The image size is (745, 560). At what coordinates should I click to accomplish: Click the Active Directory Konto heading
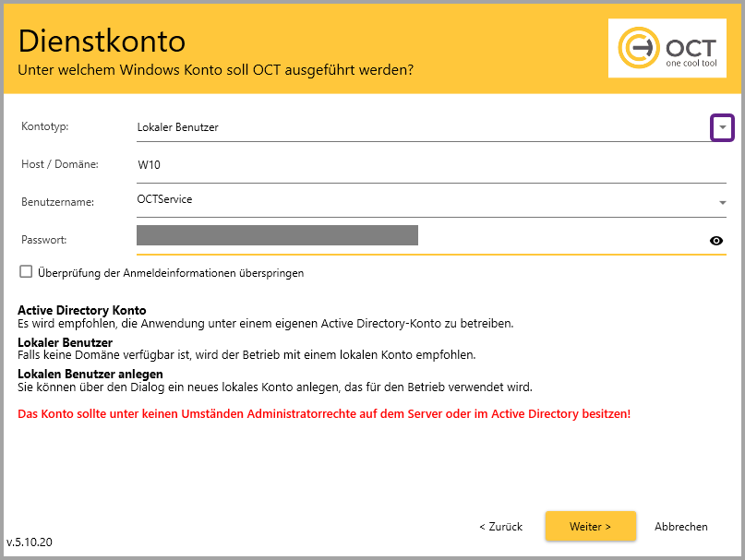[x=81, y=310]
